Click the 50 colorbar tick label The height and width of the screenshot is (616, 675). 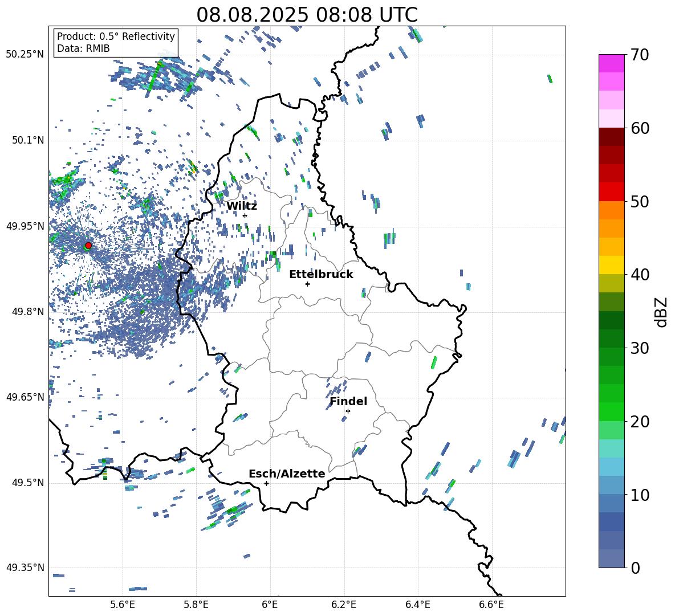[639, 201]
